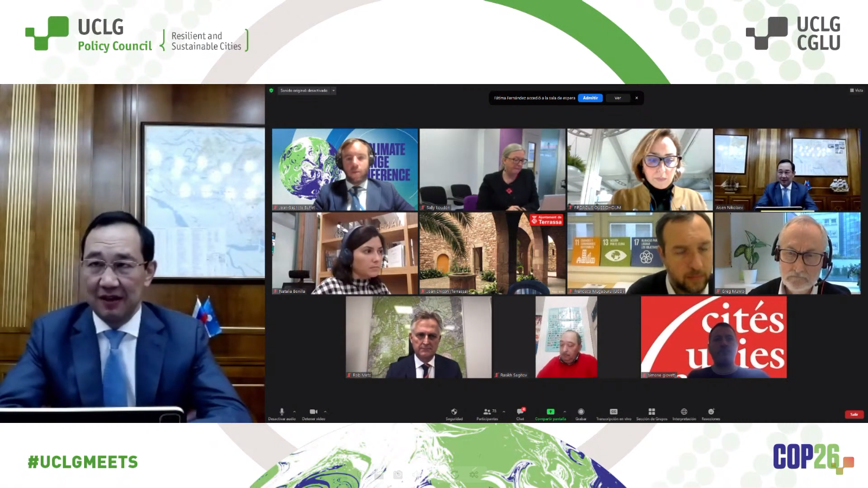
Task: Select video tile with SDG icons background
Action: pos(640,253)
